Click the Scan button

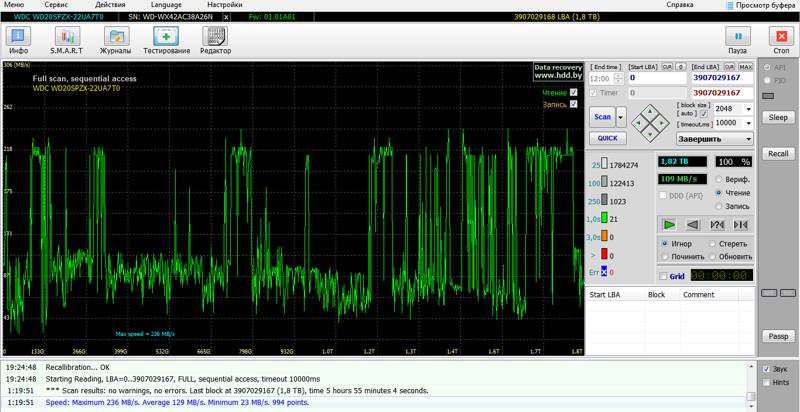click(603, 117)
